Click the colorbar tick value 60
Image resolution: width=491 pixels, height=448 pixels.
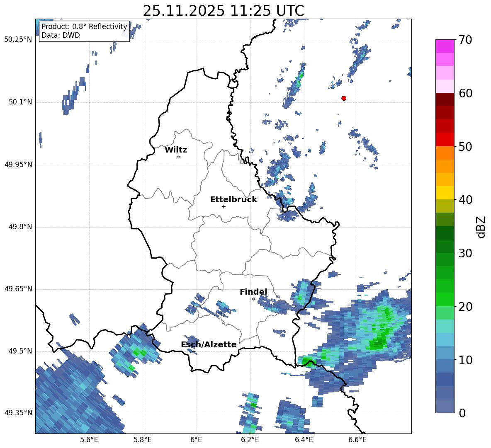point(466,93)
